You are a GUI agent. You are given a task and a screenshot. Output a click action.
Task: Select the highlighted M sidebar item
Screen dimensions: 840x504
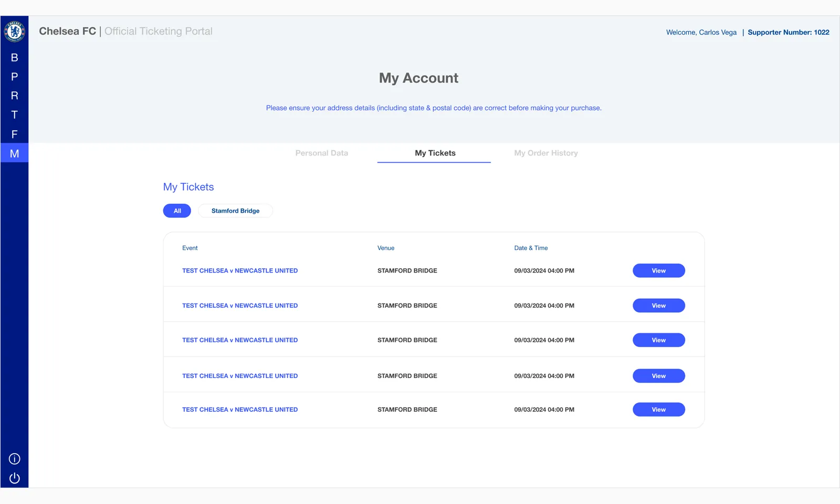(x=15, y=153)
